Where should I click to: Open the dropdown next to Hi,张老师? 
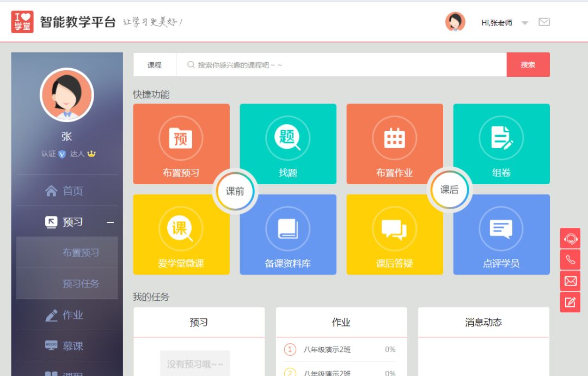524,22
